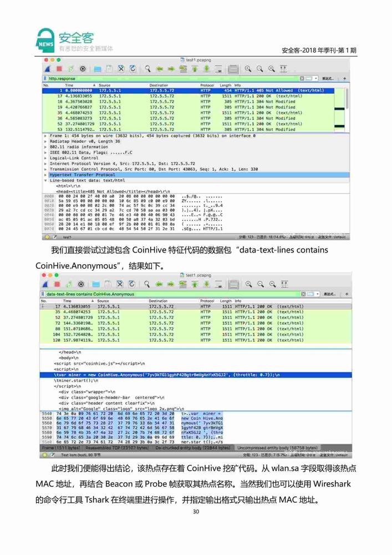Open filter history dropdown beside http.response filter
392x555 pixels.
(316, 78)
